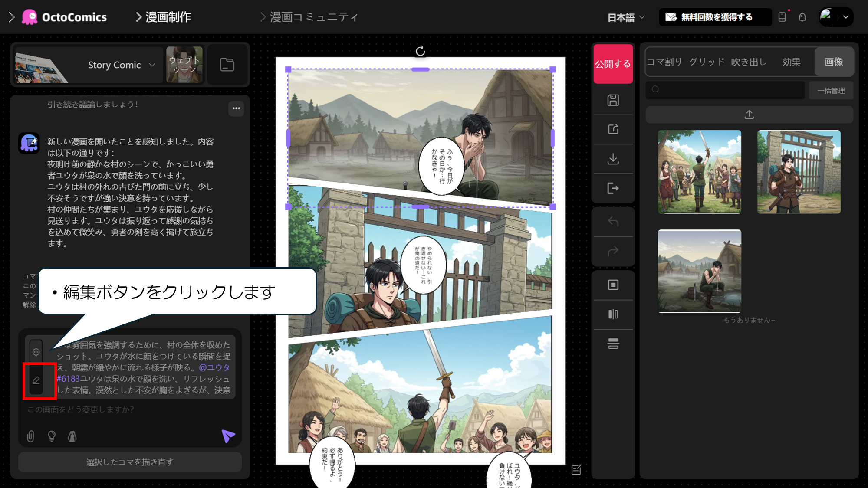
Task: Click the character figure icon in chat bar
Action: [x=72, y=436]
